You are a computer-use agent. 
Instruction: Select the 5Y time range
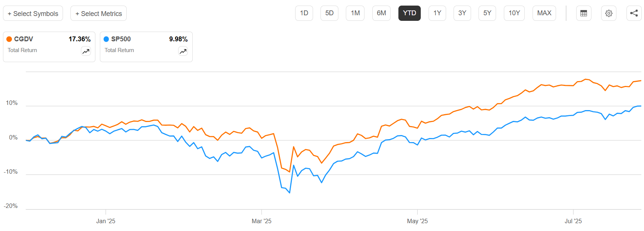[487, 13]
